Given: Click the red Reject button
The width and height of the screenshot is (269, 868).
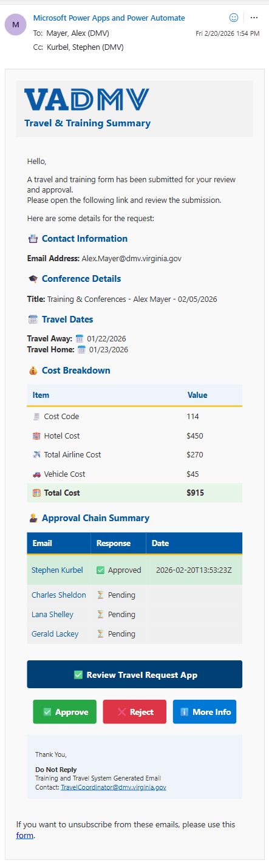Looking at the screenshot, I should (x=135, y=712).
